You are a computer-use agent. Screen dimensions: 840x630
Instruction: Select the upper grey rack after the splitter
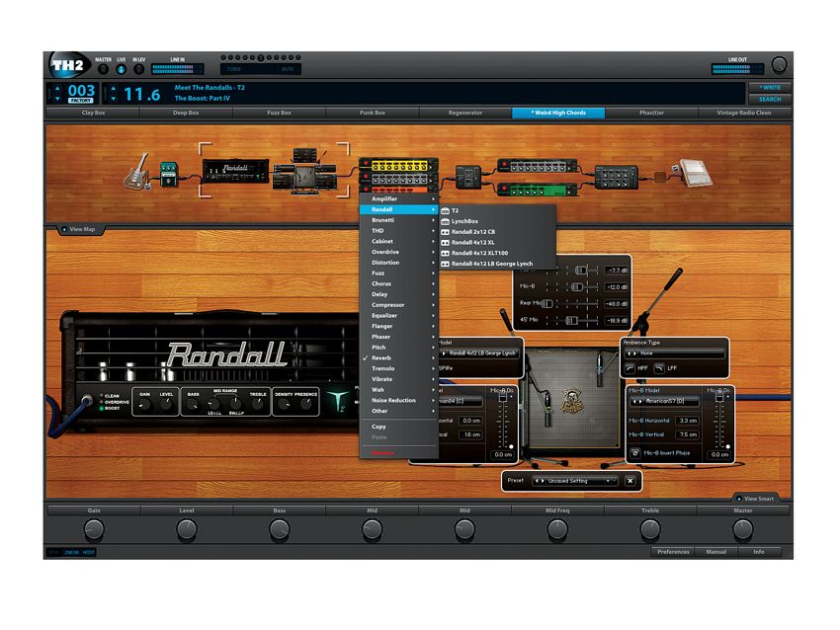538,165
